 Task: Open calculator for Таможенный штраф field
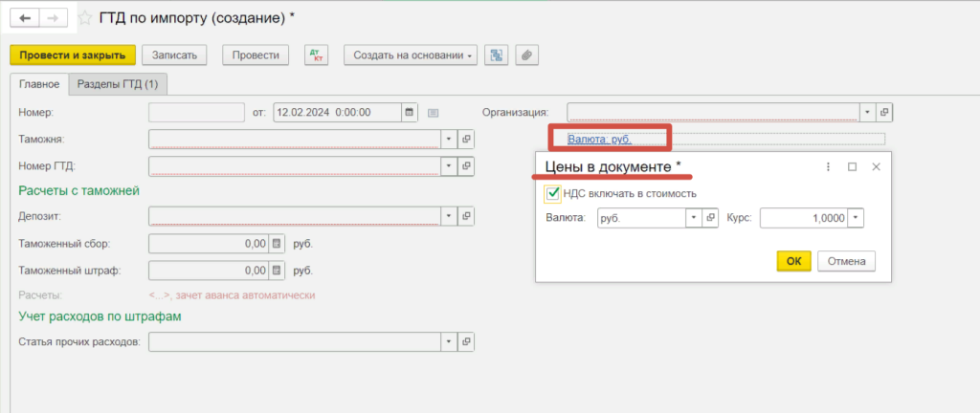pos(277,271)
